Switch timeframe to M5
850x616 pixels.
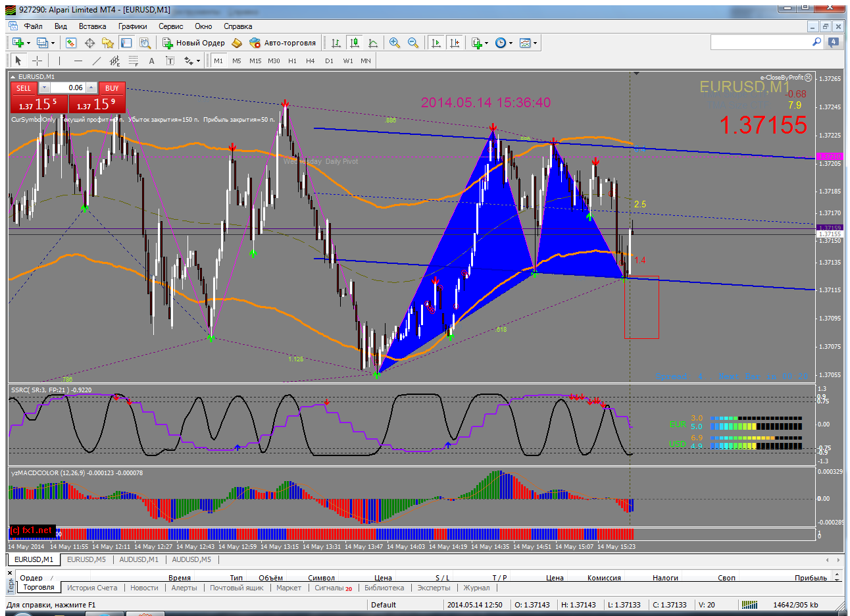tap(237, 61)
